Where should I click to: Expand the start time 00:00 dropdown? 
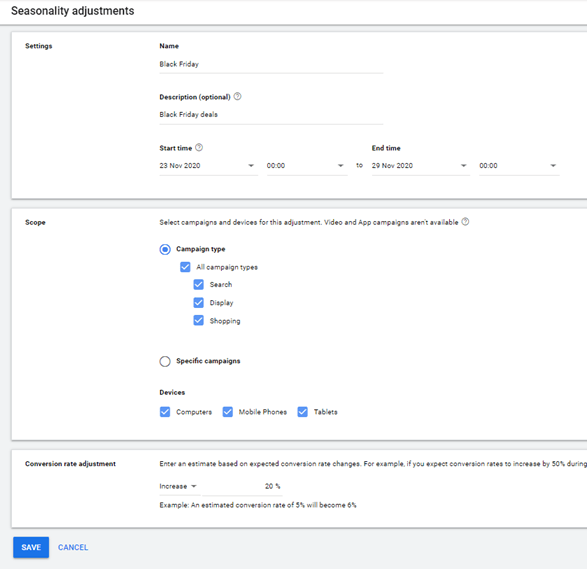(x=307, y=166)
